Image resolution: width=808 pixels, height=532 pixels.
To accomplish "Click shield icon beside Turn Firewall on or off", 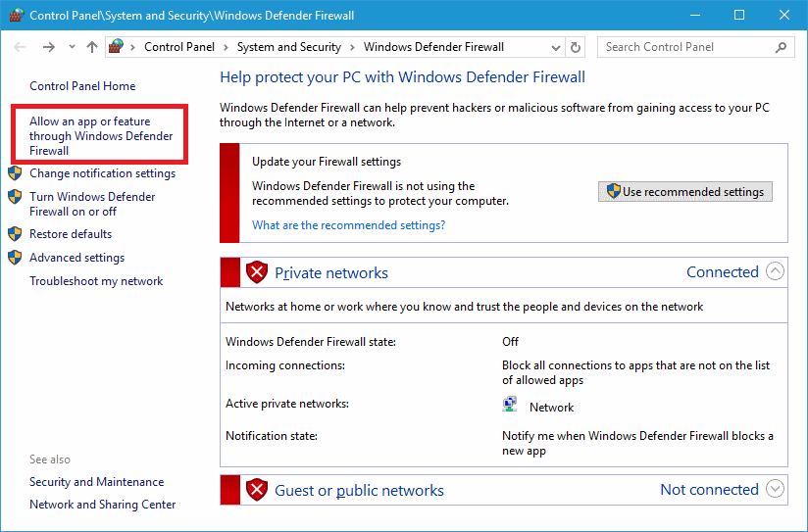I will (x=15, y=197).
